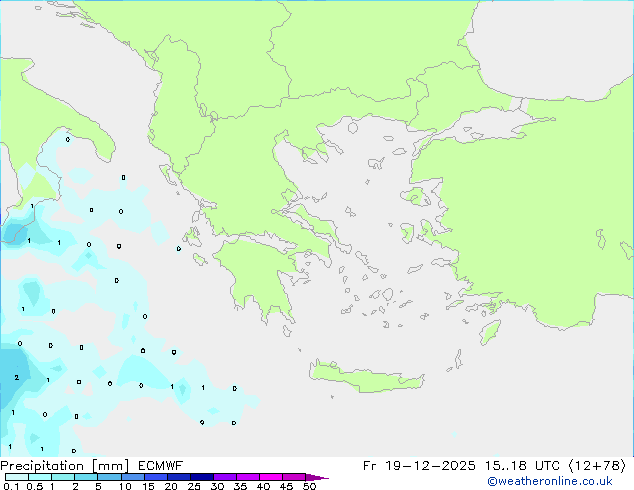Click the '25' legend label
The height and width of the screenshot is (490, 634).
click(x=194, y=486)
